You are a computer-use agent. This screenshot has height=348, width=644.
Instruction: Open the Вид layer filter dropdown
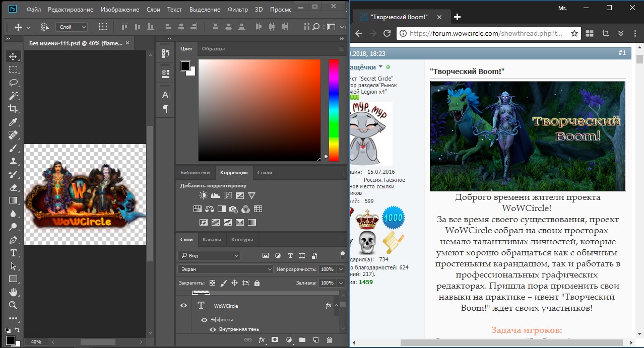pos(209,256)
